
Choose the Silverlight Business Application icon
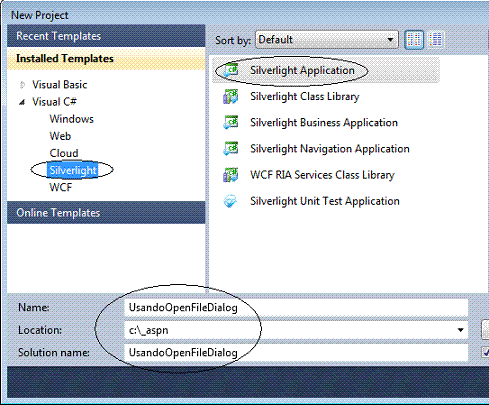pyautogui.click(x=231, y=123)
